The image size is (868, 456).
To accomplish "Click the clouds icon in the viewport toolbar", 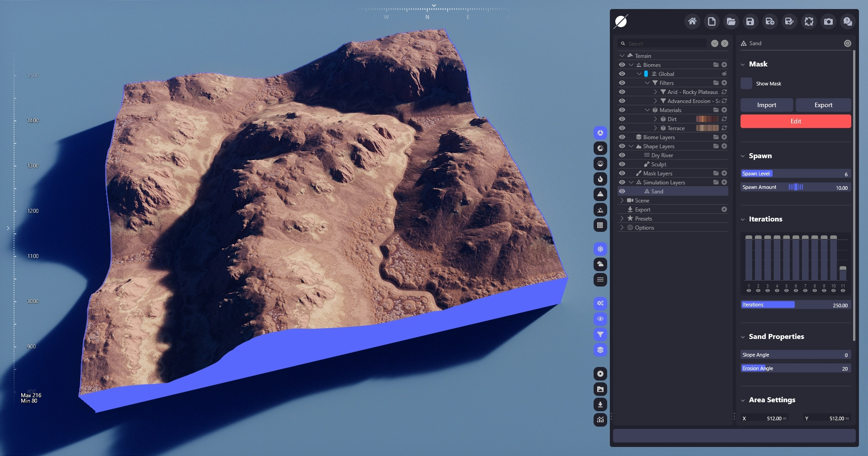I will (600, 264).
